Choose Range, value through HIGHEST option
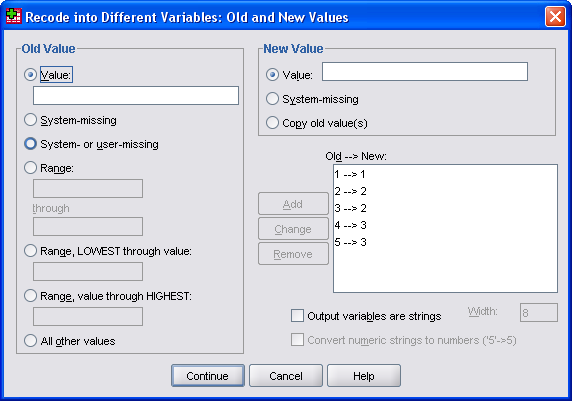The width and height of the screenshot is (572, 401). click(x=30, y=296)
